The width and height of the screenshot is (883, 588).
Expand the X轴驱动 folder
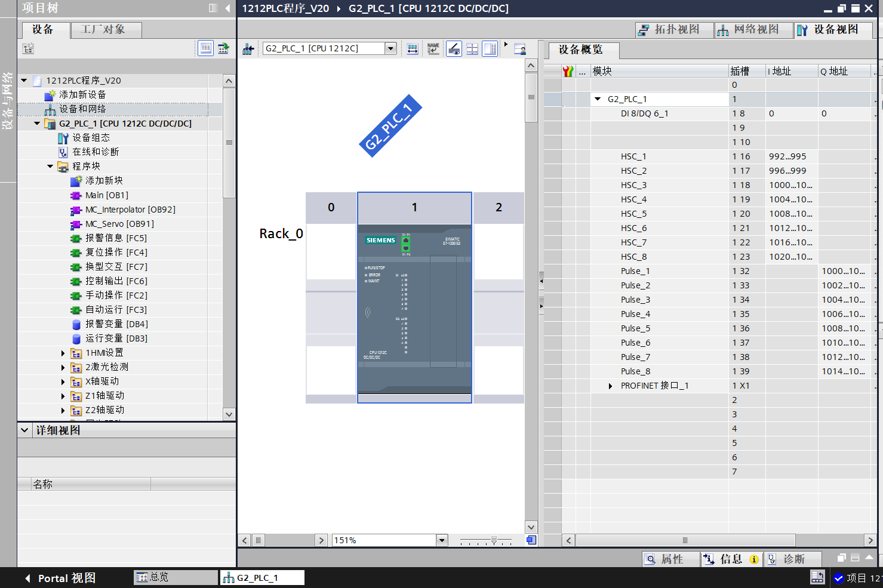[x=63, y=382]
